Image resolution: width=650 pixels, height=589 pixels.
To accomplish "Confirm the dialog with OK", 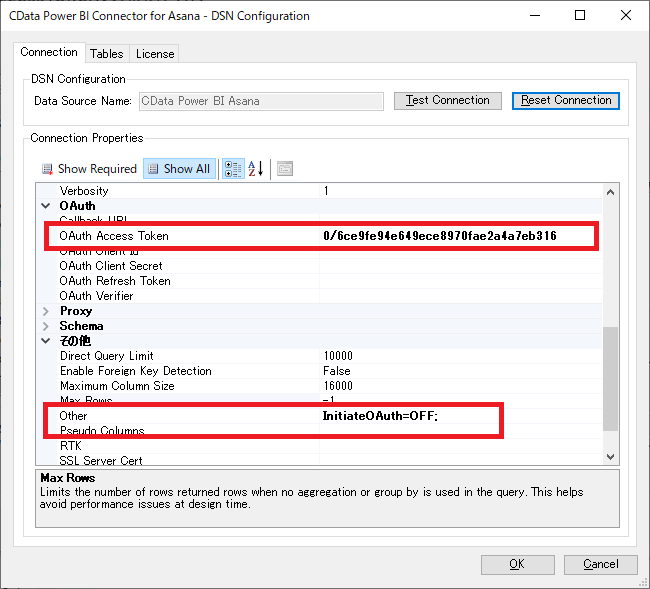I will coord(516,564).
